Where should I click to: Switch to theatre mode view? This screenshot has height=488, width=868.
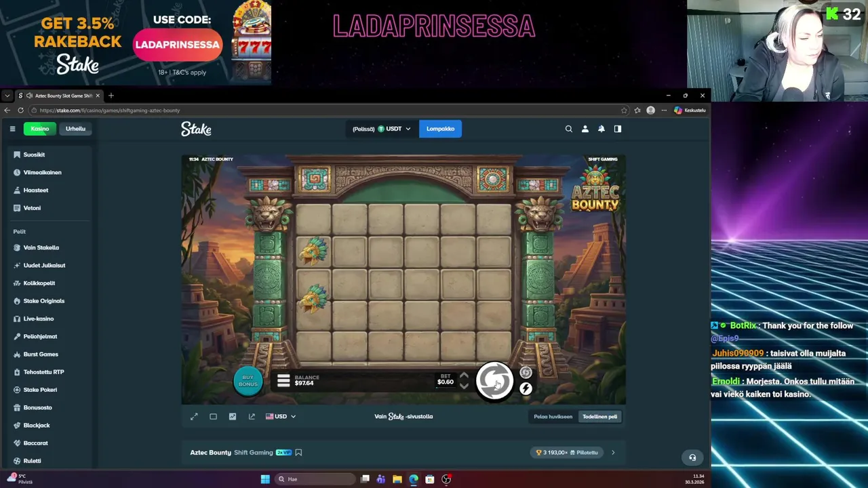(213, 416)
